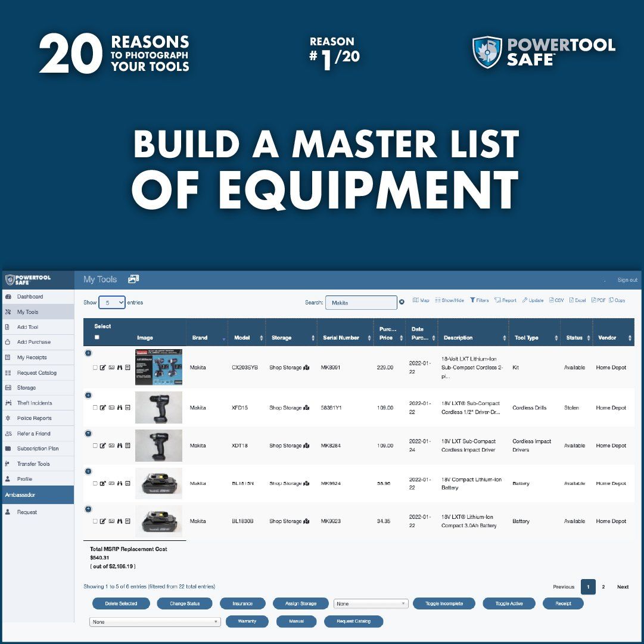Open Police Reports in the sidebar

click(38, 418)
